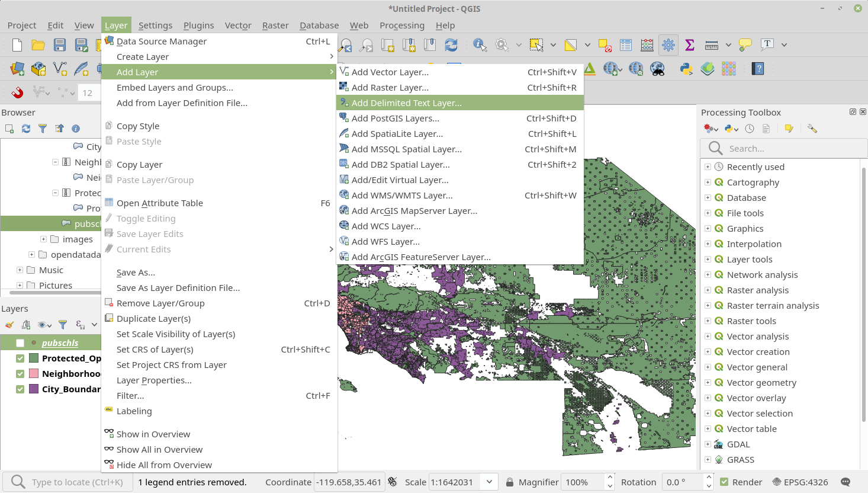Click the Measure Line ruler icon
868x493 pixels.
tap(712, 45)
